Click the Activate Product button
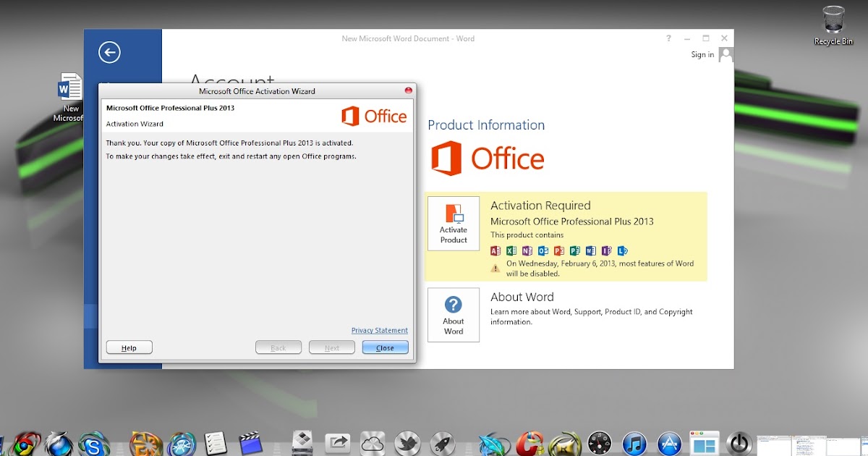868x456 pixels. pos(454,224)
